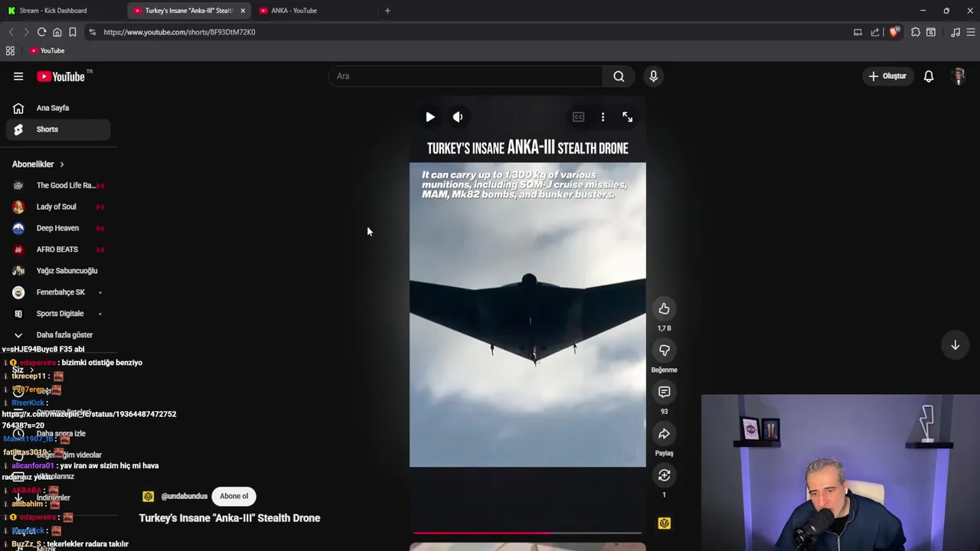Open the browser extensions puzzle icon
This screenshot has width=980, height=551.
[x=916, y=32]
